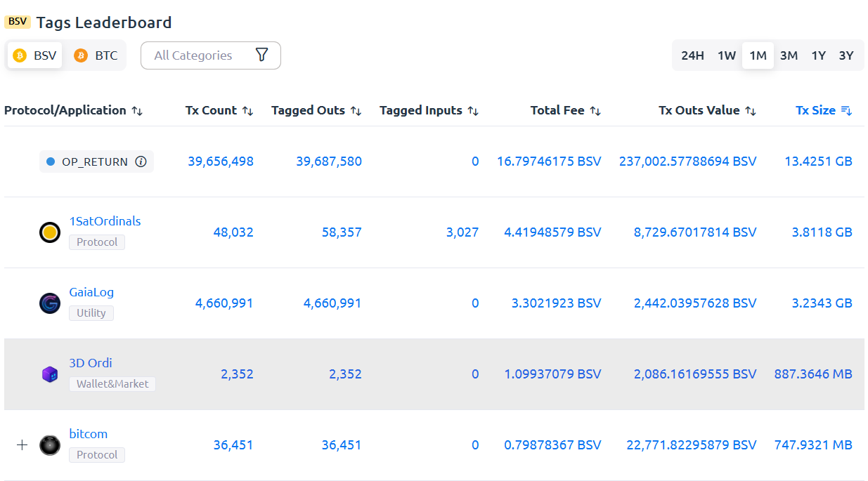868x481 pixels.
Task: Click Tx Size 13.4251 GB
Action: (818, 162)
